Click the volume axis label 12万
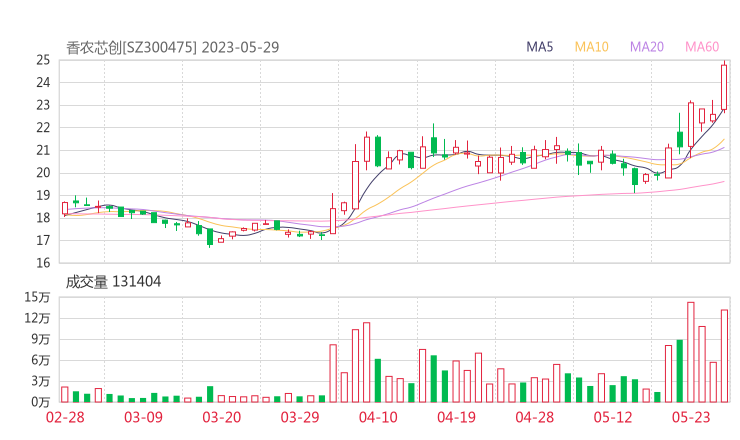 [38, 319]
